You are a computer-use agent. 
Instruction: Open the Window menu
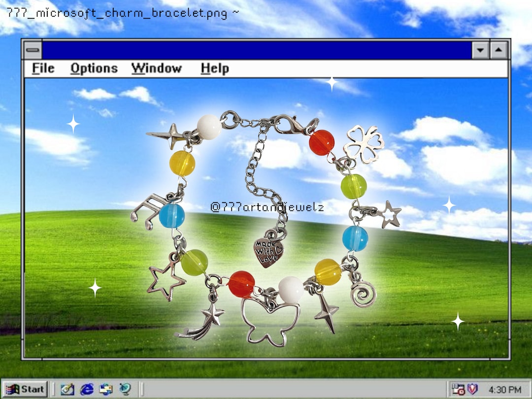coord(157,68)
